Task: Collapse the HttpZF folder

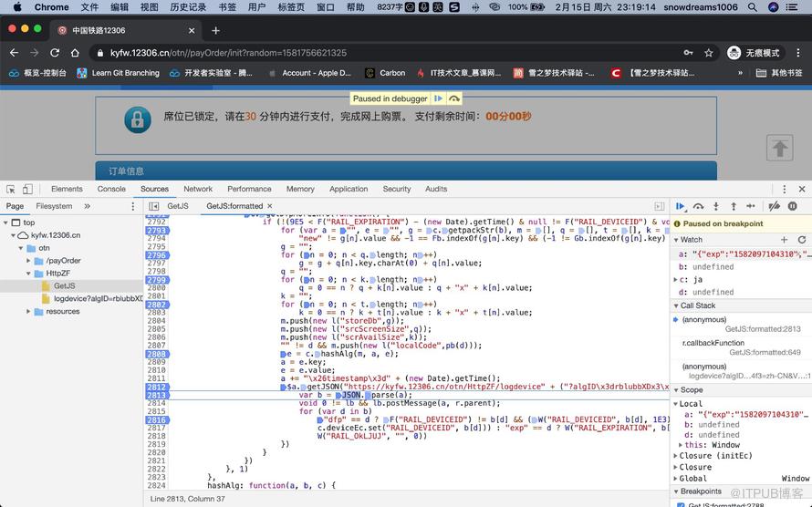Action: point(28,274)
